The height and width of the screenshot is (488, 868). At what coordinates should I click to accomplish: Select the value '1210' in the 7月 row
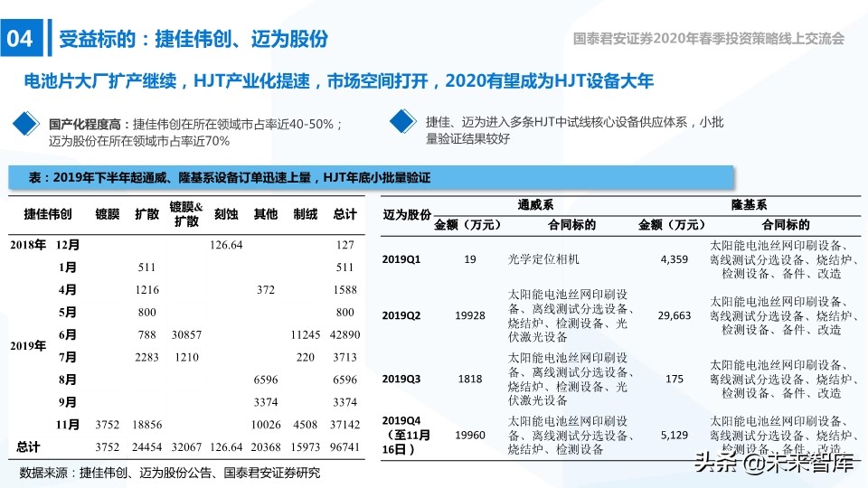coord(186,357)
